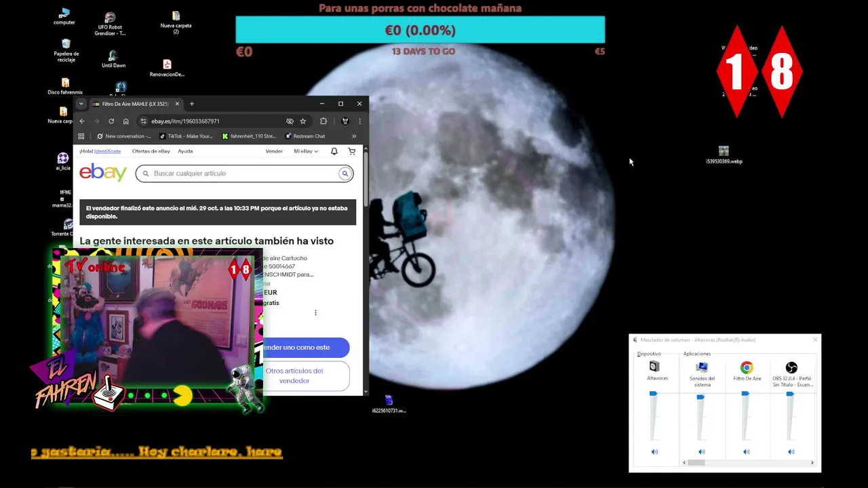Adjust the Altavoces volume slider
The width and height of the screenshot is (868, 488).
click(x=653, y=394)
